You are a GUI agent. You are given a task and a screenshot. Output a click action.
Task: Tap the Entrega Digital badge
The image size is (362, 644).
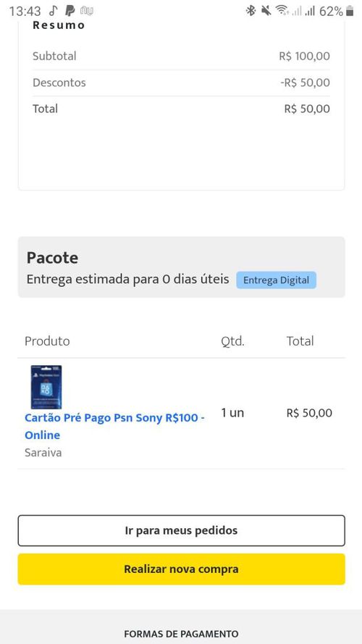pos(277,280)
